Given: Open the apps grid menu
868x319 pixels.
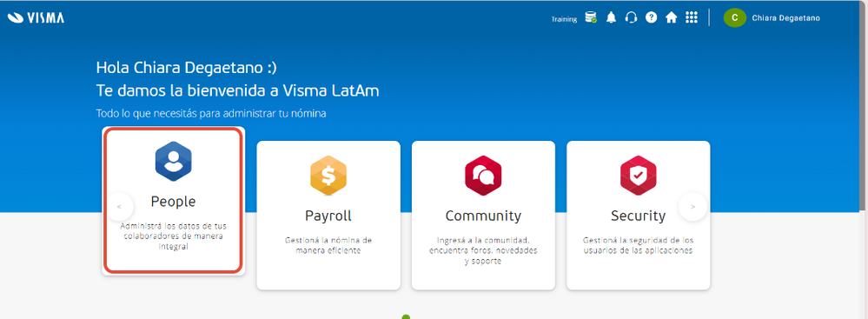Looking at the screenshot, I should tap(692, 17).
